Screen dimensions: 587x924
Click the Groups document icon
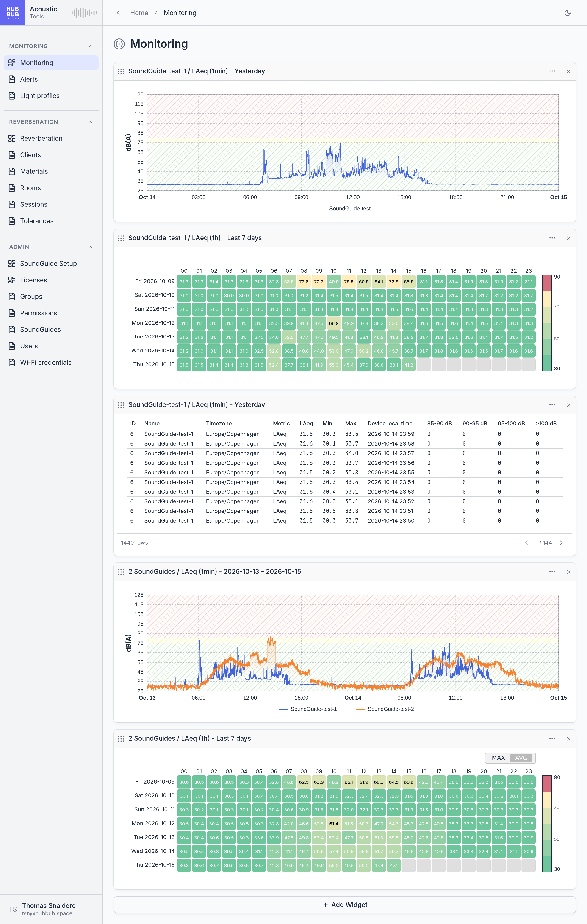[12, 297]
